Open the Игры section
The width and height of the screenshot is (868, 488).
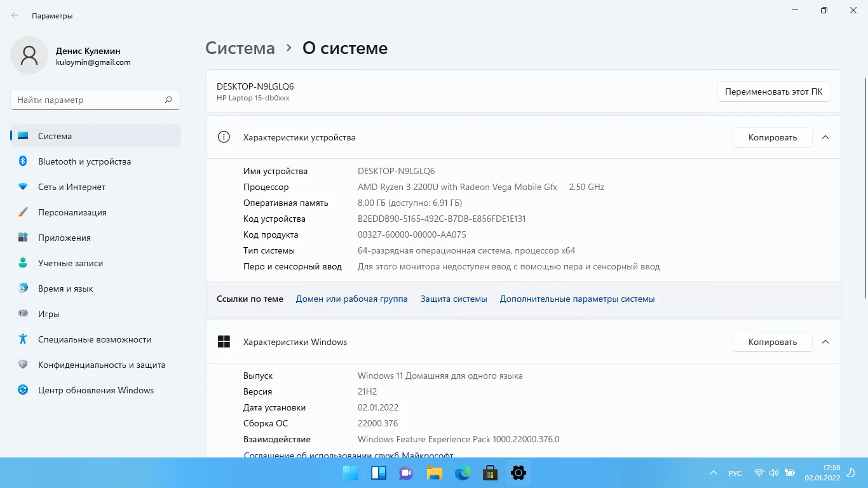[x=95, y=314]
